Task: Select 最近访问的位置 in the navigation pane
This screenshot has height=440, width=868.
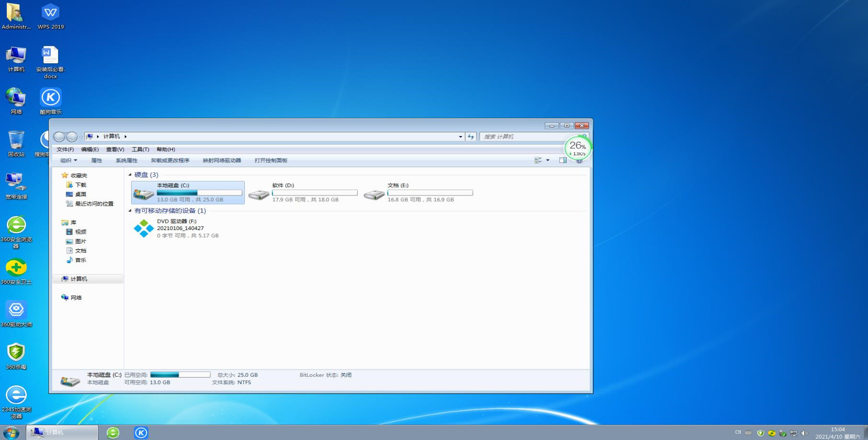Action: pos(90,204)
